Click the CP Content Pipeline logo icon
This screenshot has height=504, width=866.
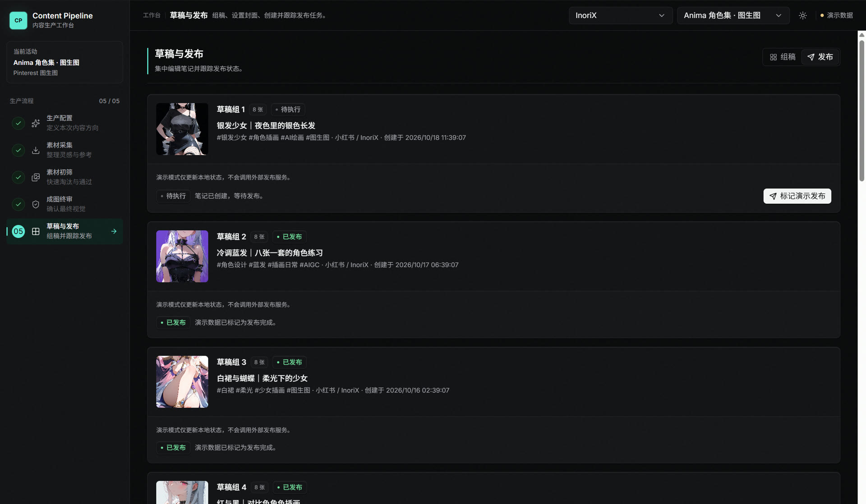tap(18, 20)
